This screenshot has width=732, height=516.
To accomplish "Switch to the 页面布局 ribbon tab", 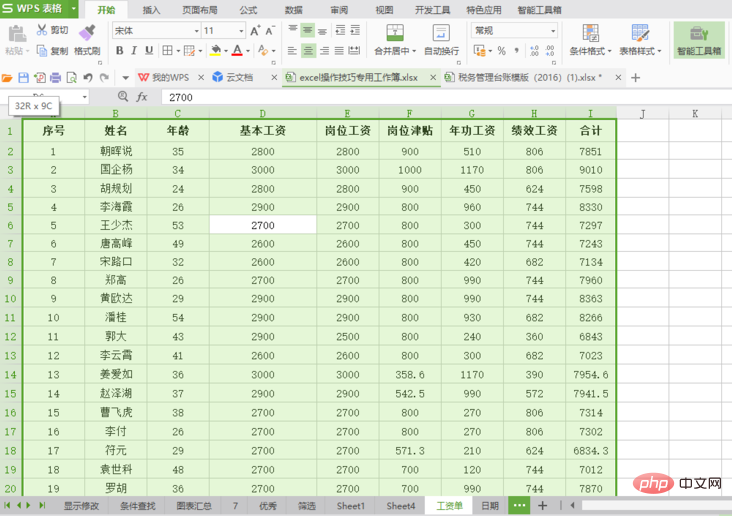I will click(199, 10).
